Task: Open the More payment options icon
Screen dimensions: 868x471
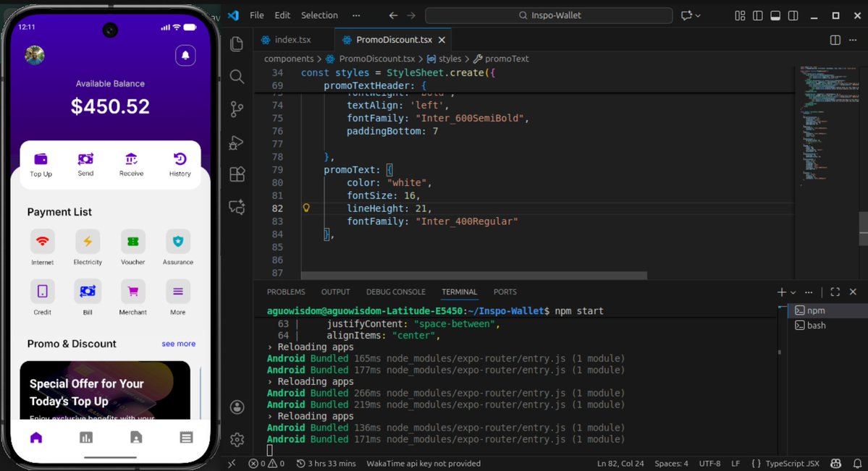Action: coord(177,291)
